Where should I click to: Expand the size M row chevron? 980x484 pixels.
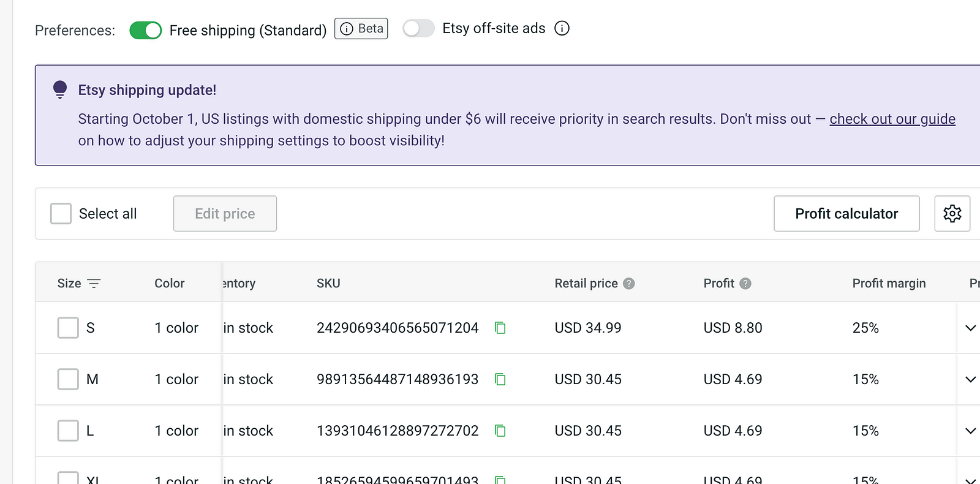pos(970,379)
